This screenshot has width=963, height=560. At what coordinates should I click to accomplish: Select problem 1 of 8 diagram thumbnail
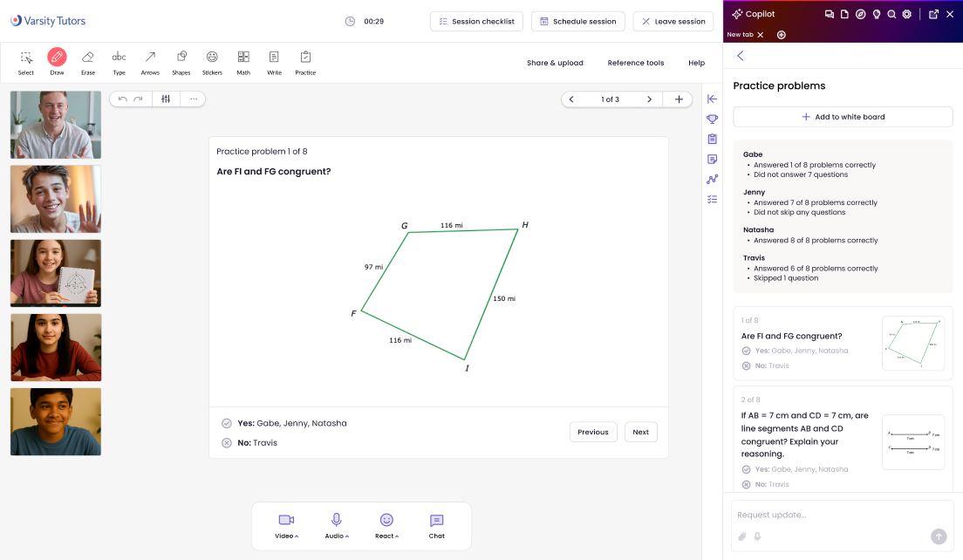[913, 343]
